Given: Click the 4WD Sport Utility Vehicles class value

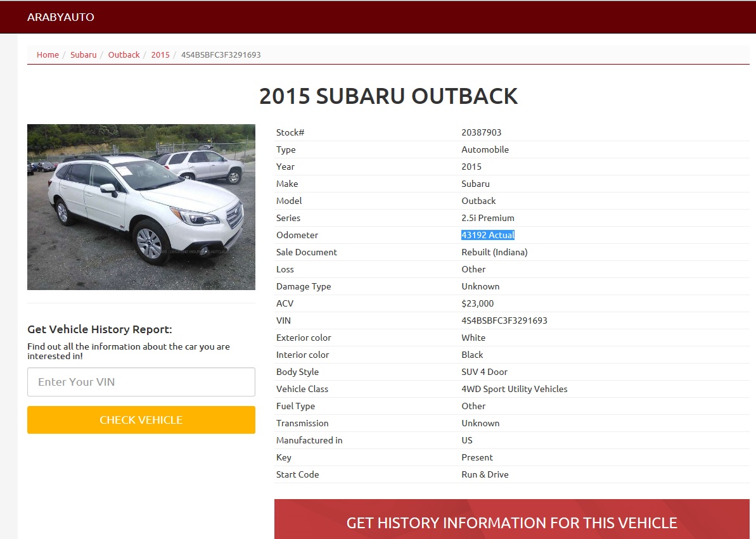Looking at the screenshot, I should click(515, 389).
